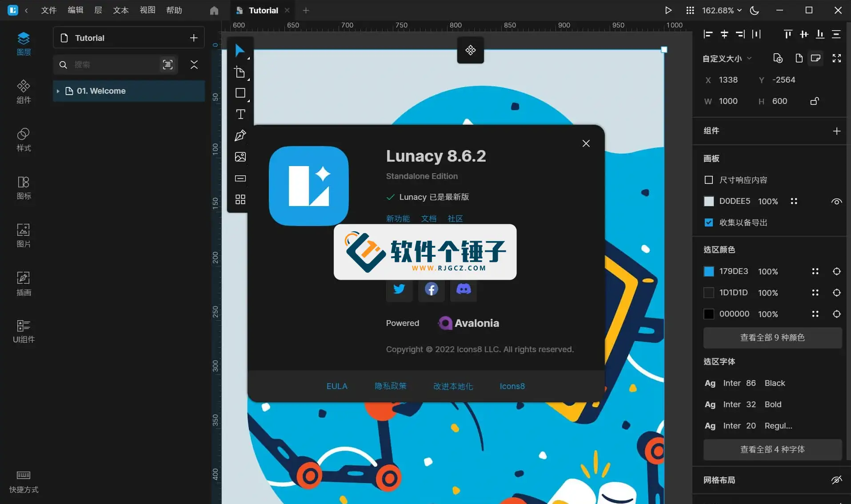The width and height of the screenshot is (851, 504).
Task: Toggle the resize-to-fit-content checkbox
Action: 709,180
